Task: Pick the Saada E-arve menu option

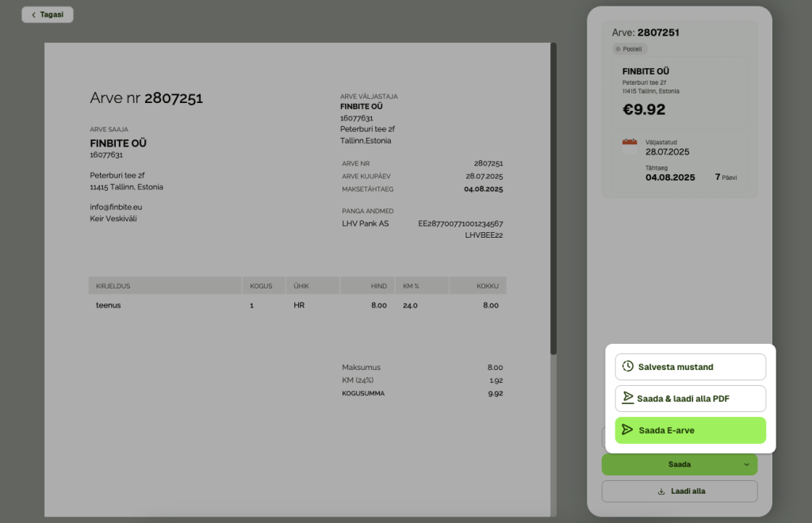Action: tap(691, 429)
